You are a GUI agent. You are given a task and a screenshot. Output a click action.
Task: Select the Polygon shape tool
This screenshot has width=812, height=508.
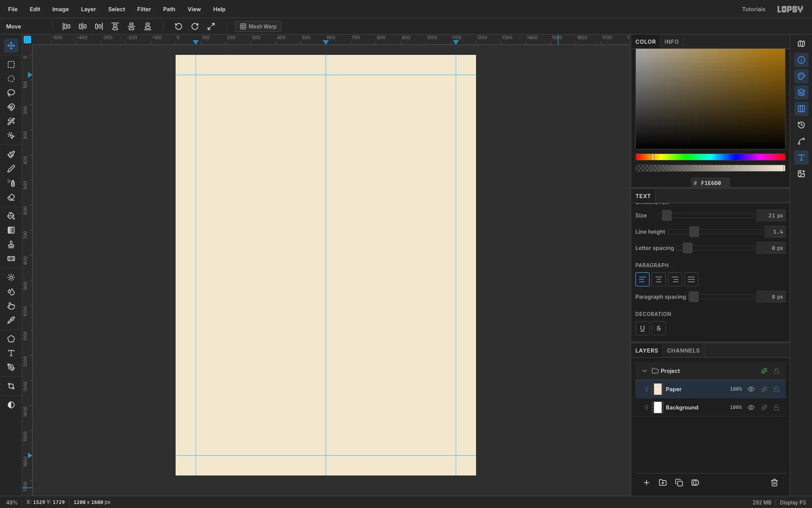(x=11, y=339)
